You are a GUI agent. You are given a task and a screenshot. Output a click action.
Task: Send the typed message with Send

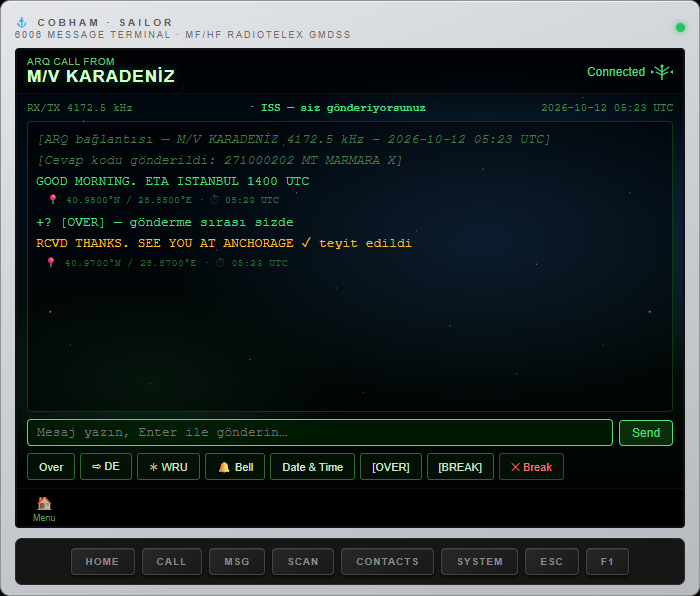tap(645, 433)
